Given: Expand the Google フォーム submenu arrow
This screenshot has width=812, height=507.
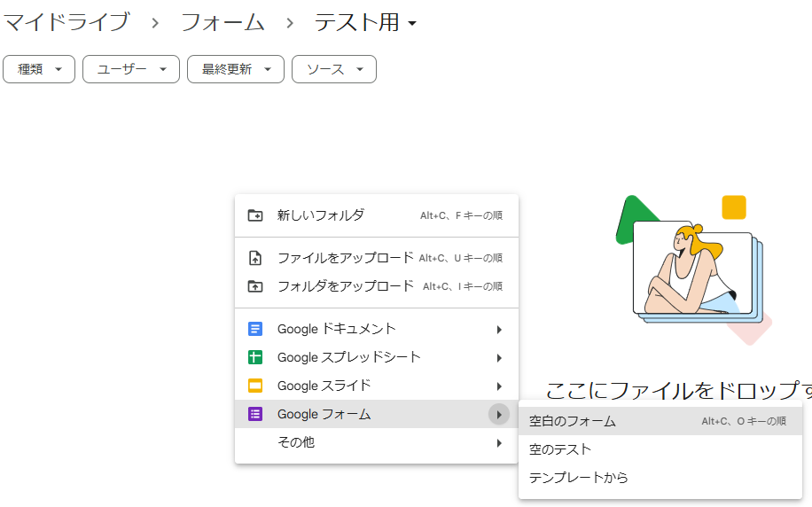Looking at the screenshot, I should click(x=499, y=414).
